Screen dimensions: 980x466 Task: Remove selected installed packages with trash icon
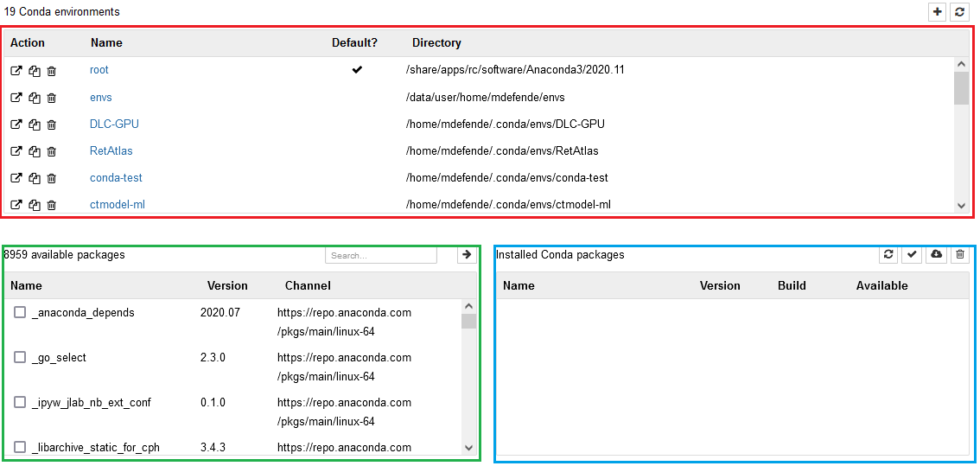[959, 255]
